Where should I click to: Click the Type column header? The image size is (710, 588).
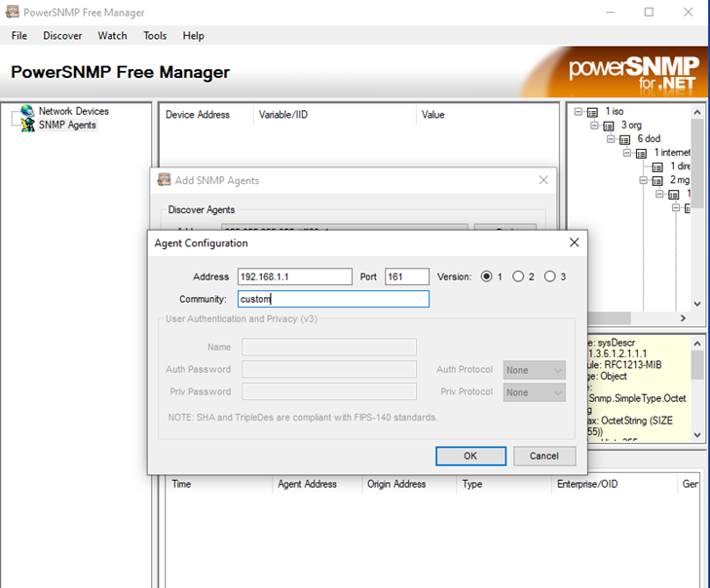pyautogui.click(x=504, y=484)
